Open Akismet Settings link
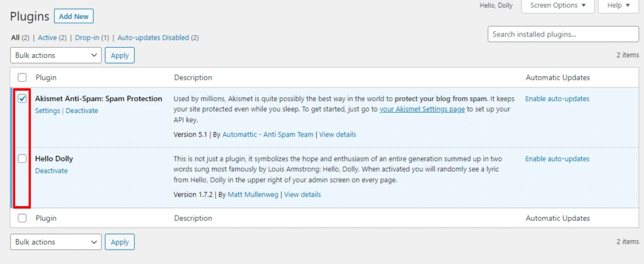 coord(48,111)
